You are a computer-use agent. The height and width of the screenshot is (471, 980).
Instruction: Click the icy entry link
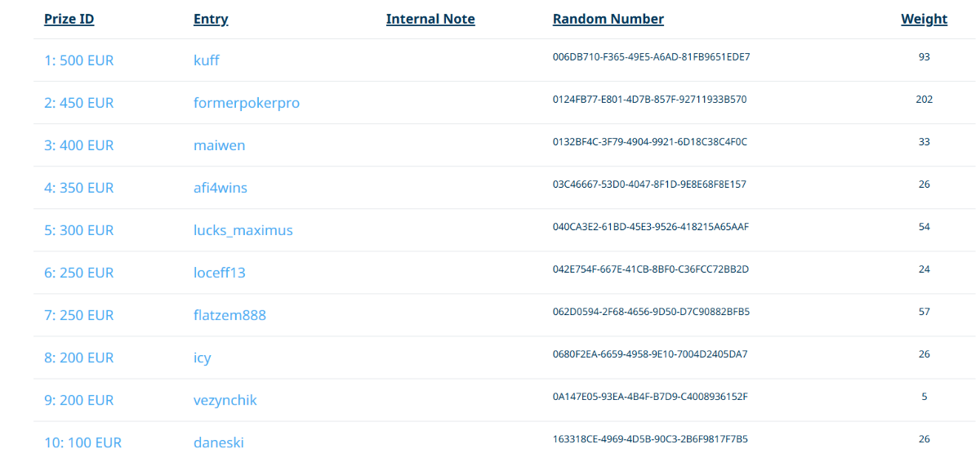[203, 358]
